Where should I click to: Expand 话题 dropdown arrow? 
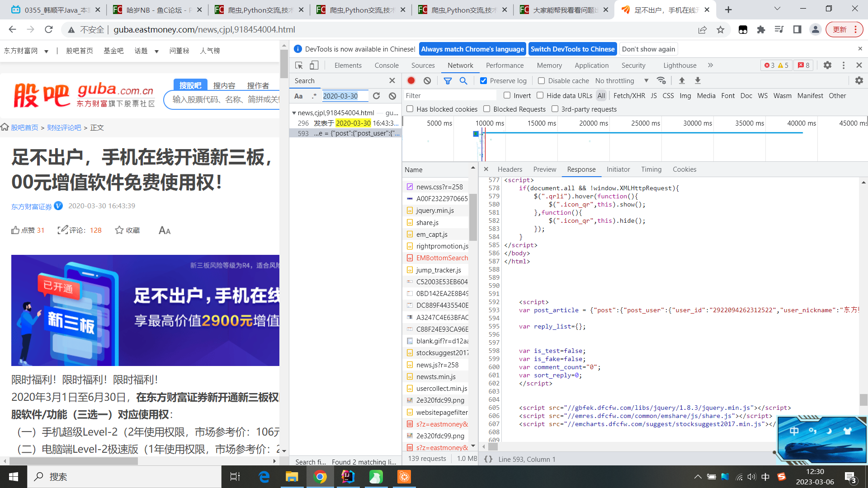click(156, 52)
